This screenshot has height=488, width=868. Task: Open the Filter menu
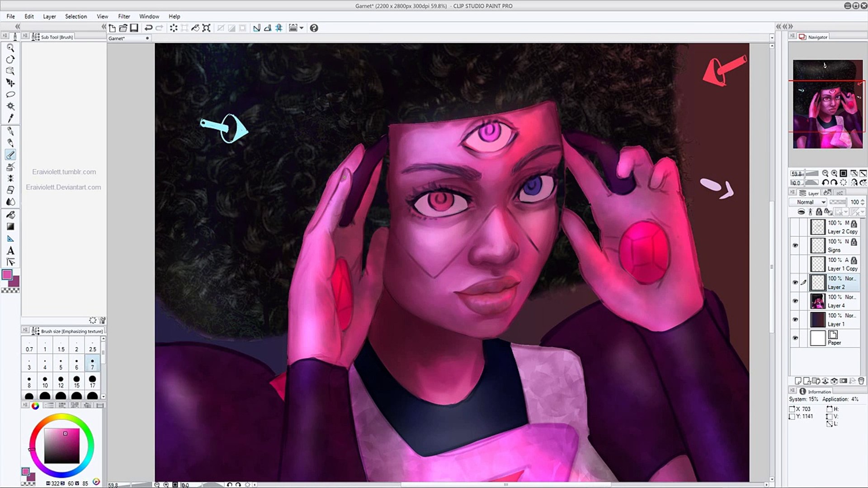click(124, 16)
